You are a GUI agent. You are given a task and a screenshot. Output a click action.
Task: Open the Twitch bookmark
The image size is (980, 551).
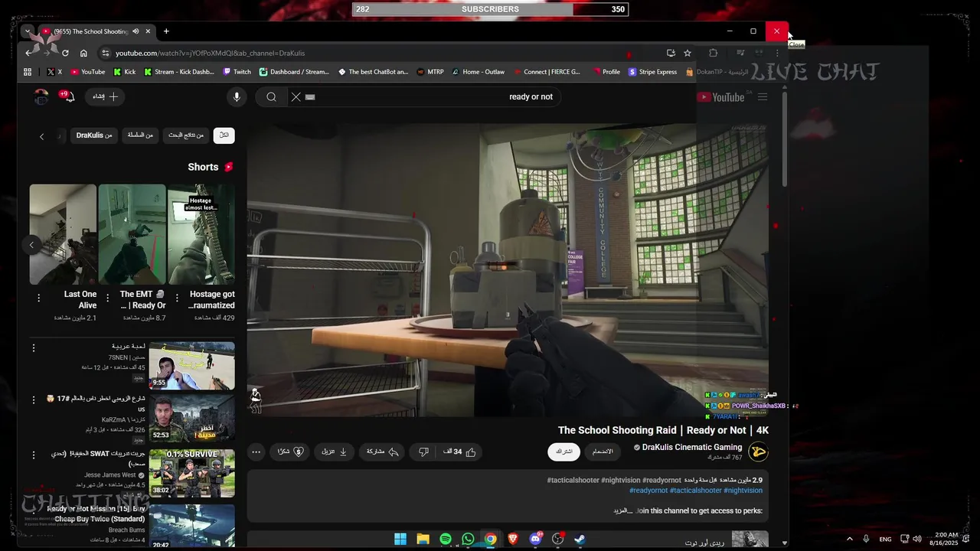pyautogui.click(x=237, y=72)
